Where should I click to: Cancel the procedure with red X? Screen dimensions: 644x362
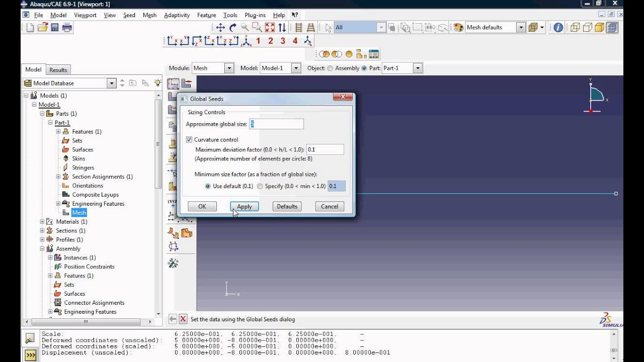183,319
